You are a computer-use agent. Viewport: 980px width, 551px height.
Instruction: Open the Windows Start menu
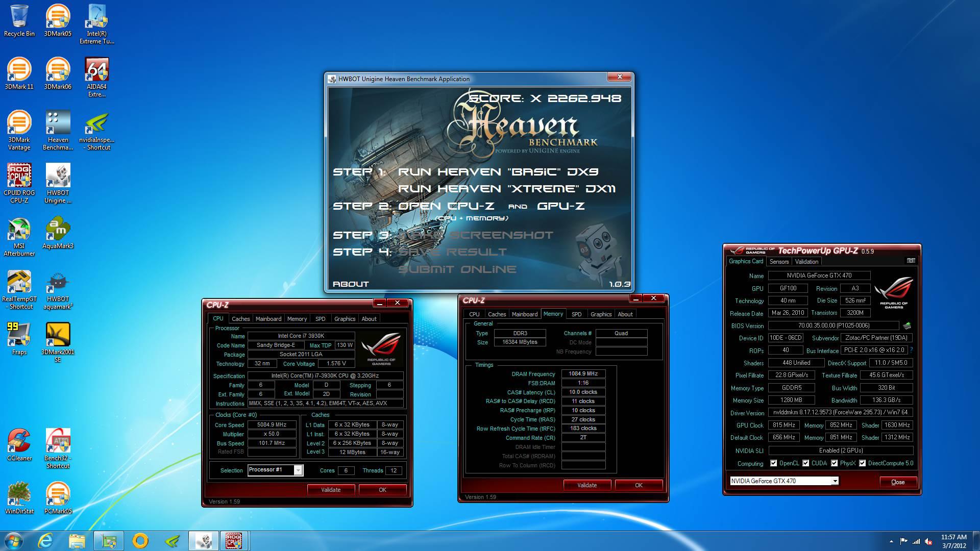tap(13, 541)
